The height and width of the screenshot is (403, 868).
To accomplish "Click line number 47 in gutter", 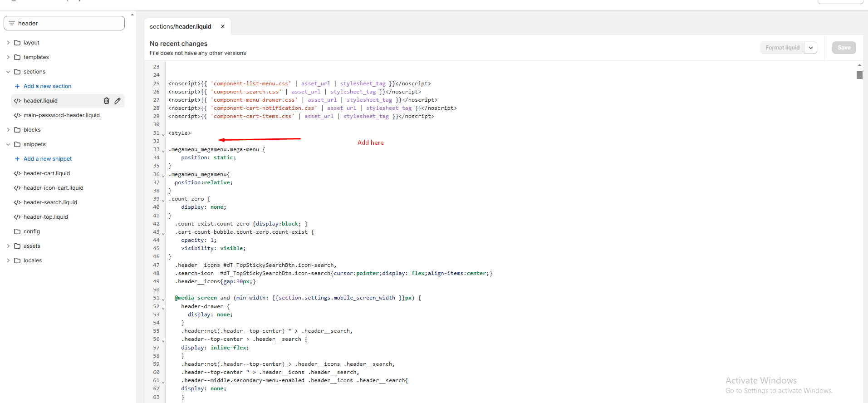I will (157, 265).
